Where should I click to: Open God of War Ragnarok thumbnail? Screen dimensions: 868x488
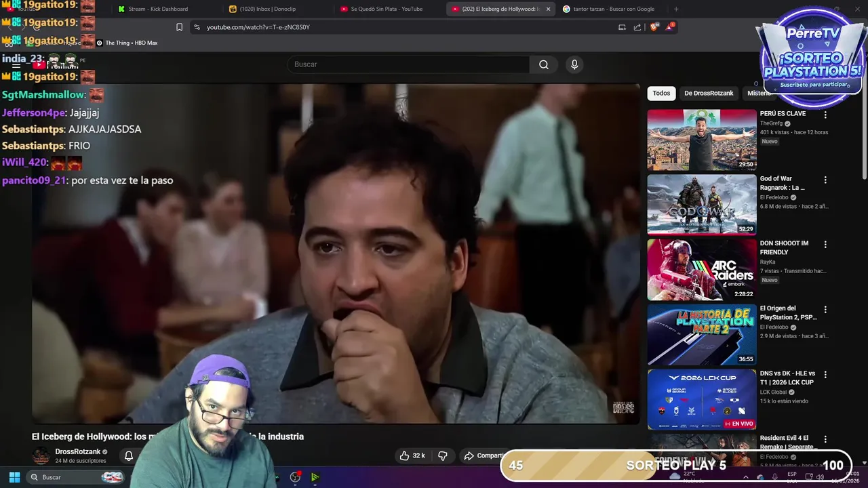click(702, 205)
